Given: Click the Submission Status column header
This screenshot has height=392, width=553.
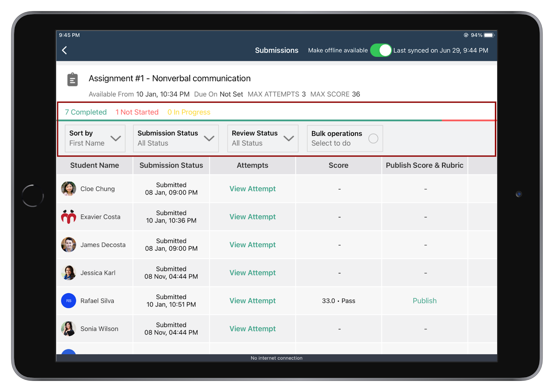Looking at the screenshot, I should pos(171,165).
